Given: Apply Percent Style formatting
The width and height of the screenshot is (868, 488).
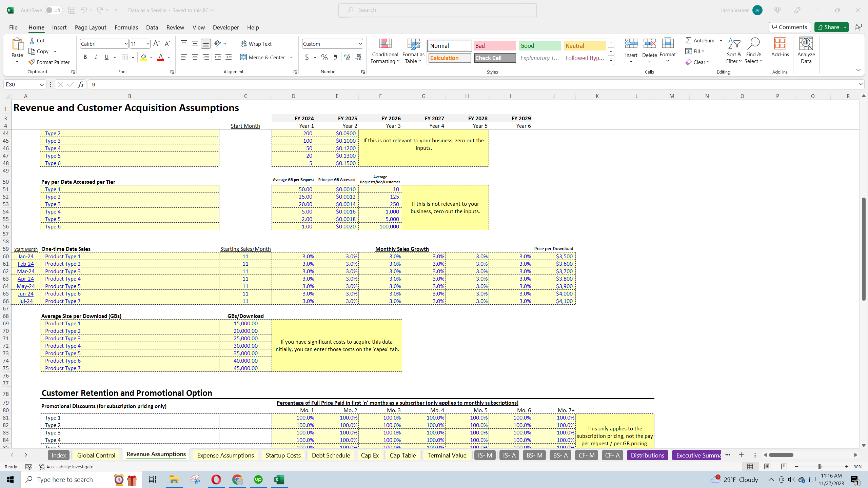Looking at the screenshot, I should [x=324, y=57].
